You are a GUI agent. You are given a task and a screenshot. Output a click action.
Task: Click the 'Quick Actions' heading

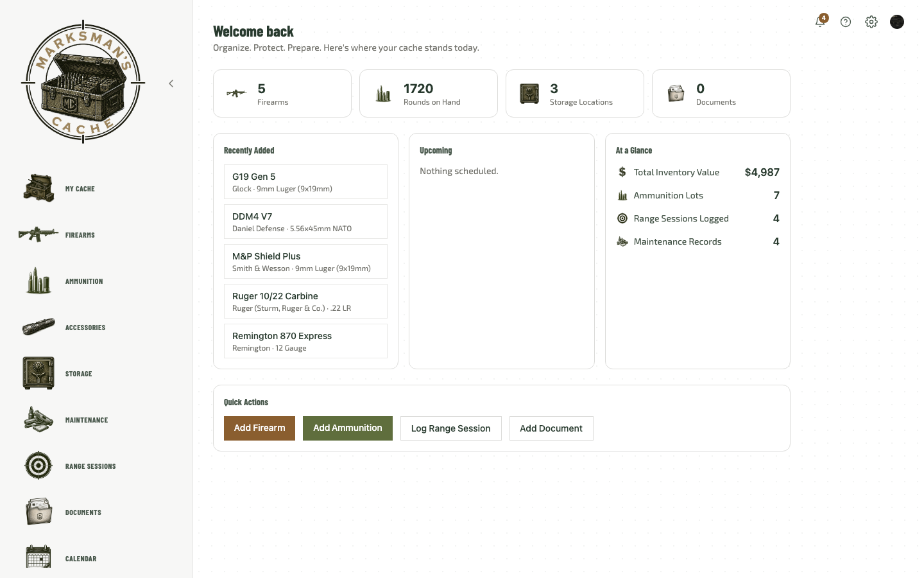[246, 402]
